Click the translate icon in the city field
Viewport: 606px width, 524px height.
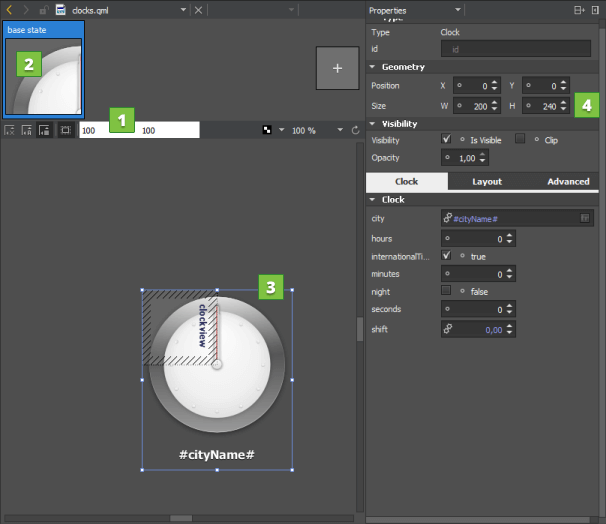585,218
